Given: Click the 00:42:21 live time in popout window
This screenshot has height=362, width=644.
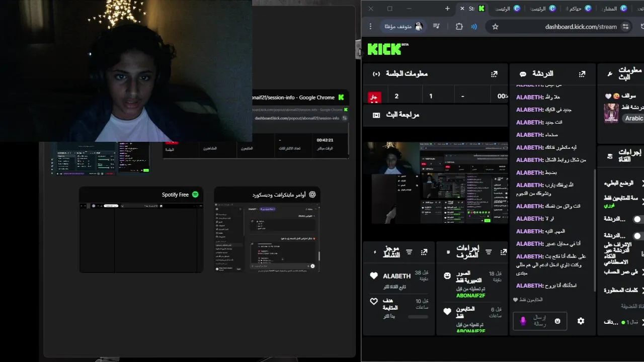Looking at the screenshot, I should click(325, 140).
